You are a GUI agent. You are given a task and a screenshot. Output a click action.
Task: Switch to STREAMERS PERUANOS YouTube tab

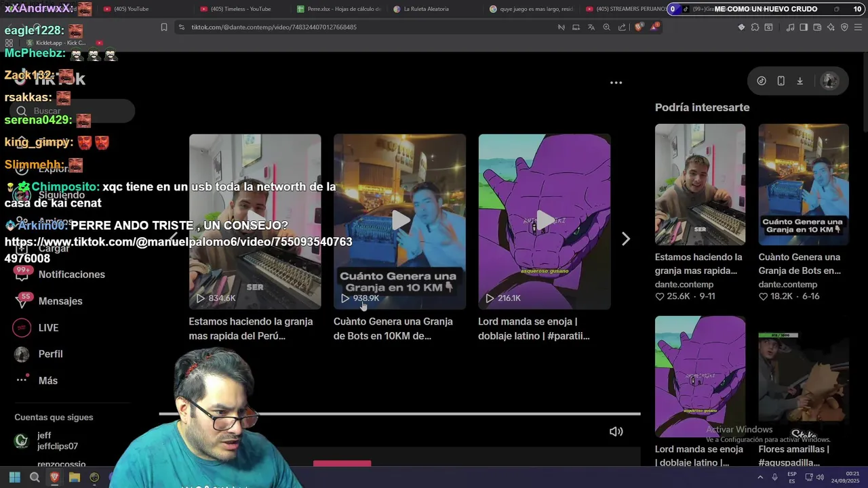click(x=624, y=9)
